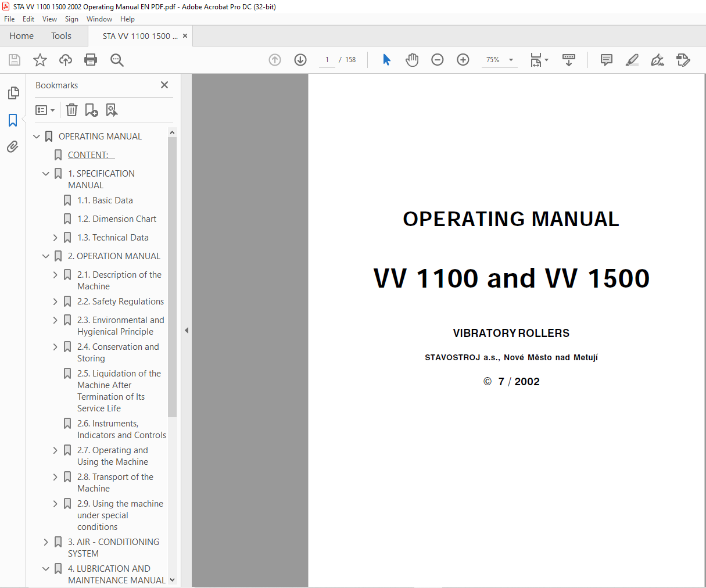Expand 2.7. Operating and Using the Machine

[55, 450]
